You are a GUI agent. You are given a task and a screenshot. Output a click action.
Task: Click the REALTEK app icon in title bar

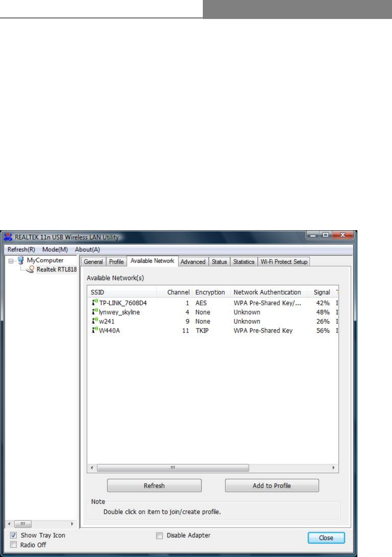(x=8, y=237)
